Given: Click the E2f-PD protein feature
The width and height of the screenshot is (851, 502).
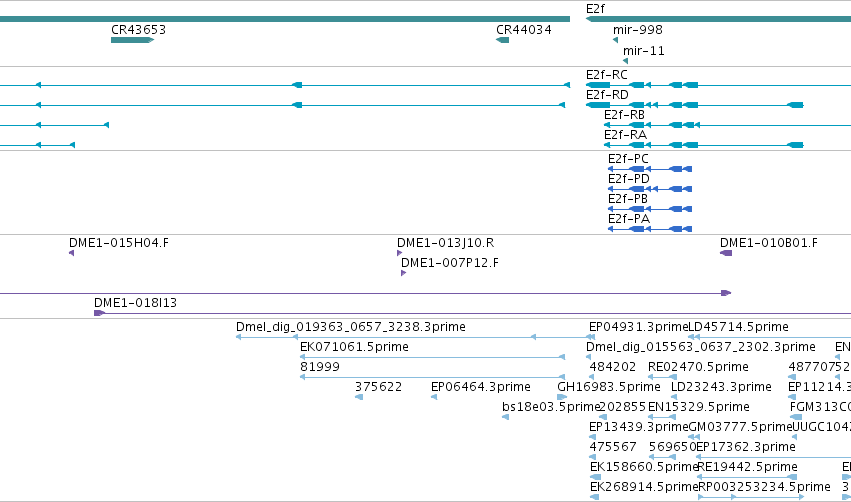Looking at the screenshot, I should (x=650, y=189).
